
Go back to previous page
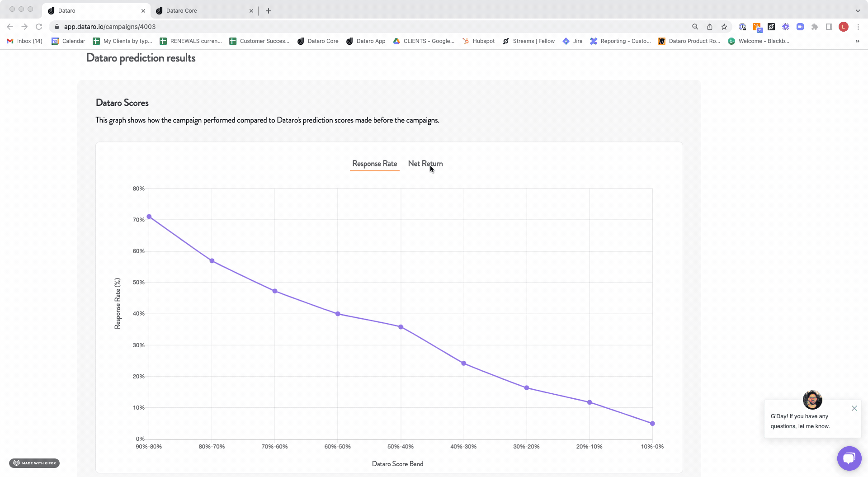tap(10, 27)
